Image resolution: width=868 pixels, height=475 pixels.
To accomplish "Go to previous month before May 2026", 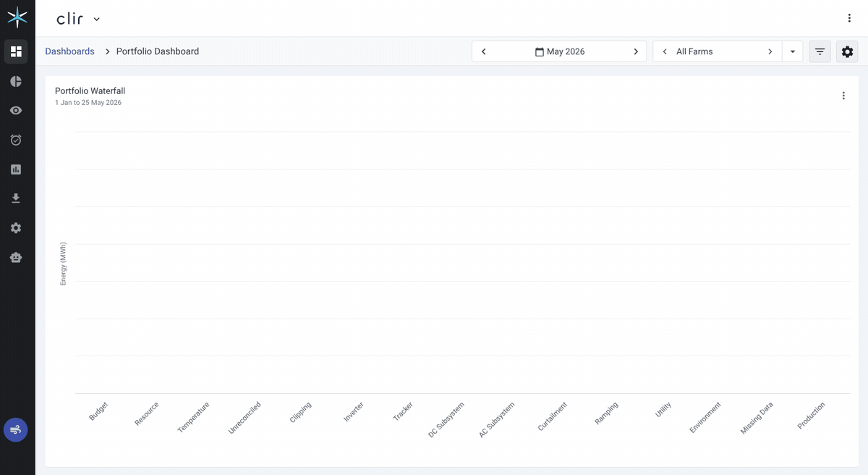I will pyautogui.click(x=484, y=51).
